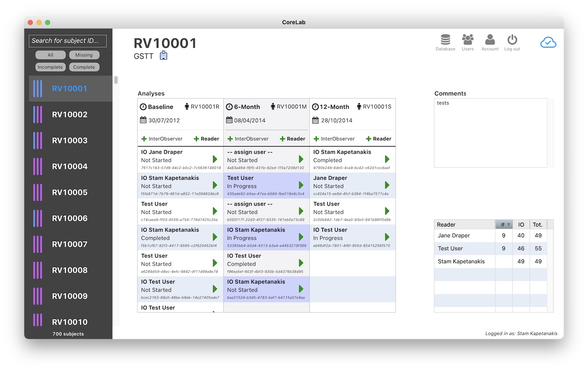Filter subject list by Missing
This screenshot has height=371, width=588.
(x=84, y=55)
